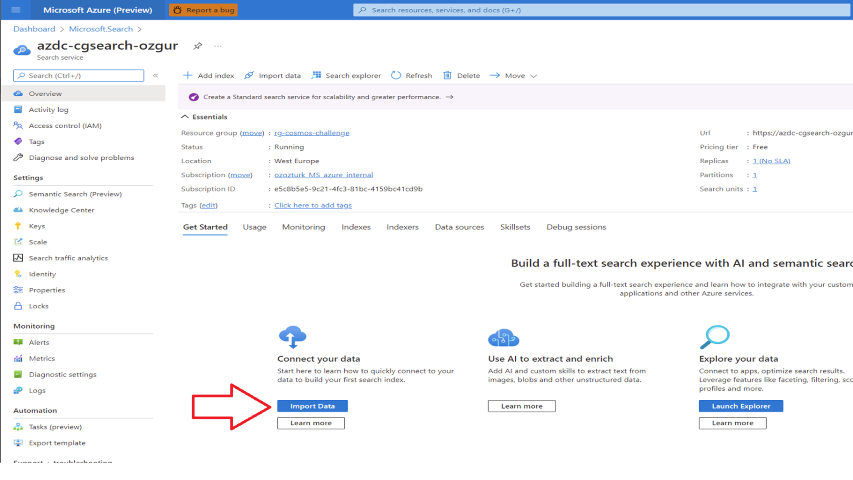Open Knowledge Center icon
The width and height of the screenshot is (853, 480).
pos(18,210)
